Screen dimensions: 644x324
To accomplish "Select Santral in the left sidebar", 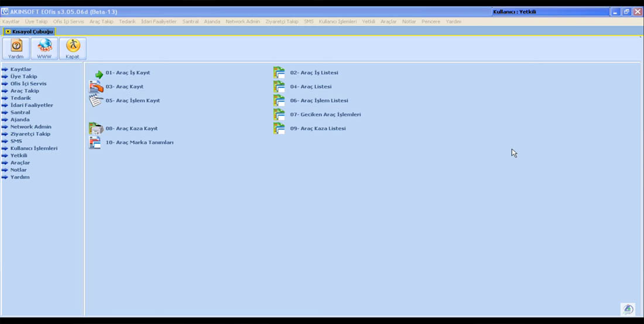I will (x=20, y=112).
